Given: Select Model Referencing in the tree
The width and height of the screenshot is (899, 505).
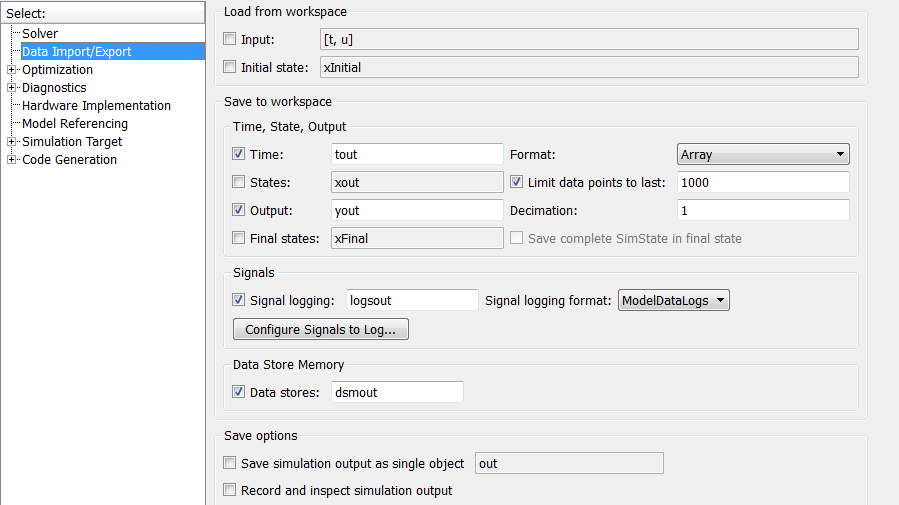Looking at the screenshot, I should (x=75, y=124).
